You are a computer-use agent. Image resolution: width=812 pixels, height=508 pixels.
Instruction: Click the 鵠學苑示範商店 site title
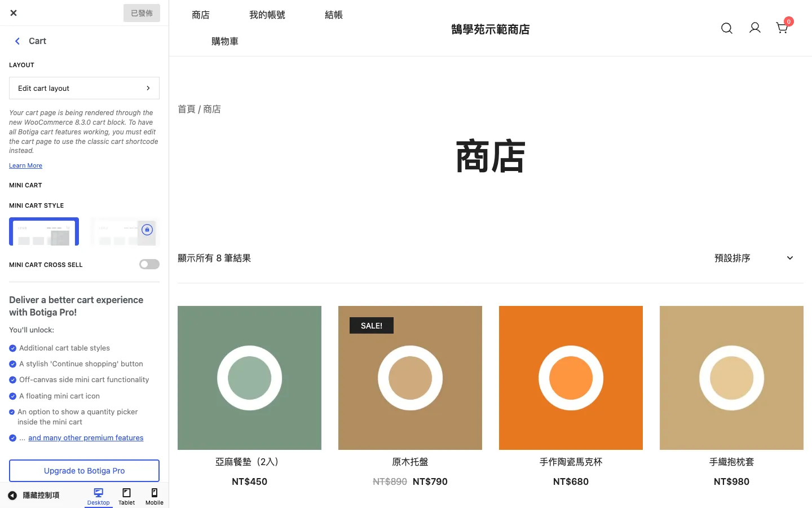pyautogui.click(x=491, y=29)
